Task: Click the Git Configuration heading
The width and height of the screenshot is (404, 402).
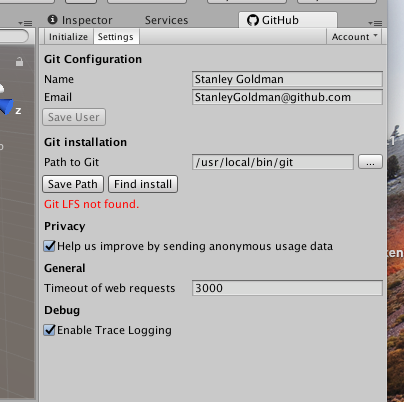Action: (x=93, y=59)
